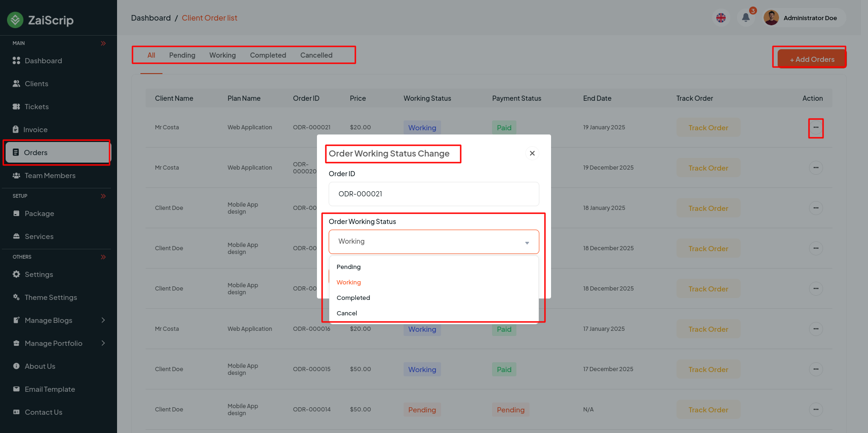Viewport: 868px width, 433px height.
Task: Open Email Template in sidebar
Action: (50, 389)
